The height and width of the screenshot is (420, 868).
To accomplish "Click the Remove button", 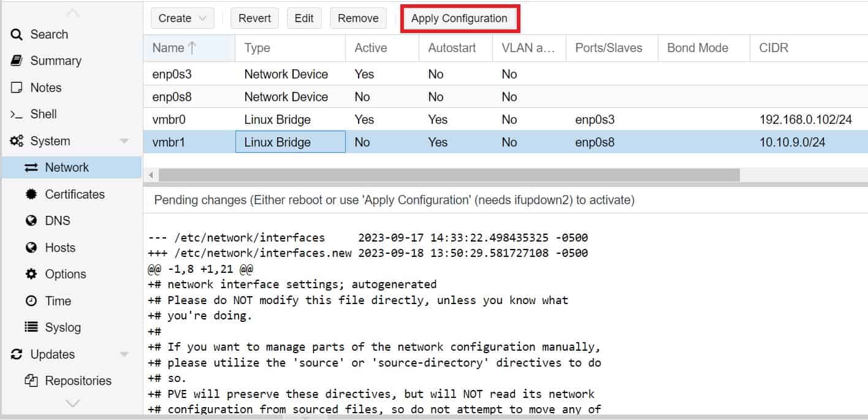I will 358,18.
